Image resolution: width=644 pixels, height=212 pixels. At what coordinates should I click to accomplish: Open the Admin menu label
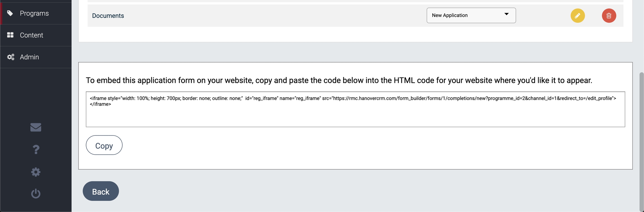click(x=29, y=57)
